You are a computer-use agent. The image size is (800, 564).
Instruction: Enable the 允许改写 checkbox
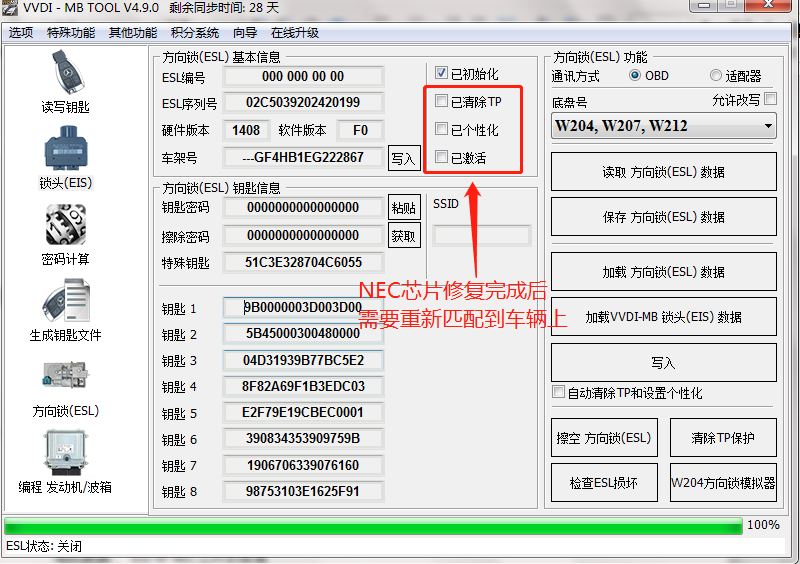771,99
